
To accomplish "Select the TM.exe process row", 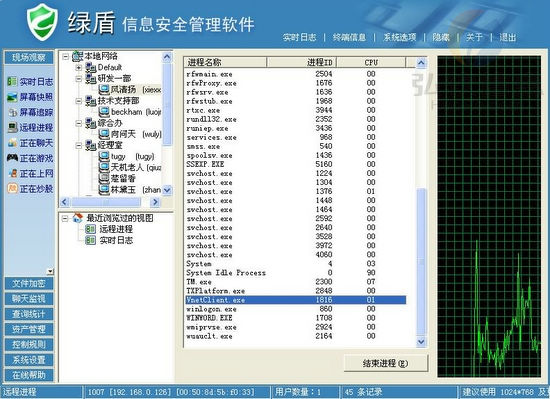I will pyautogui.click(x=295, y=282).
